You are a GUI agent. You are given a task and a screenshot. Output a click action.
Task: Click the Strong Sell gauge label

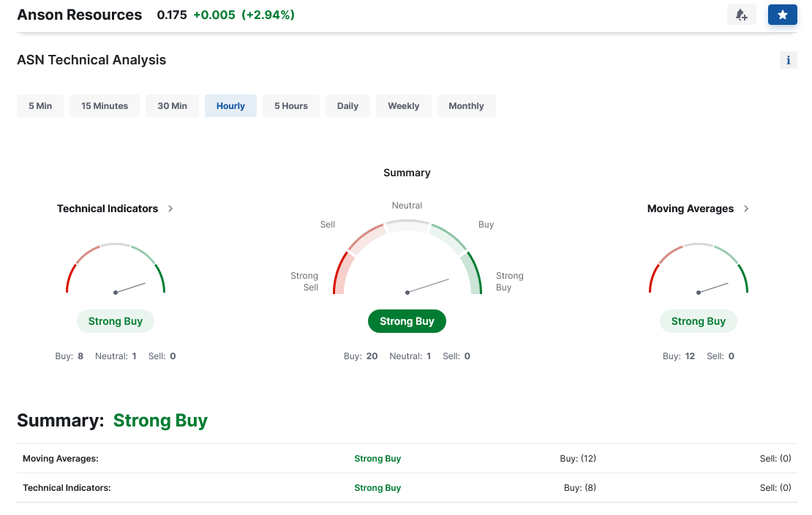(304, 282)
